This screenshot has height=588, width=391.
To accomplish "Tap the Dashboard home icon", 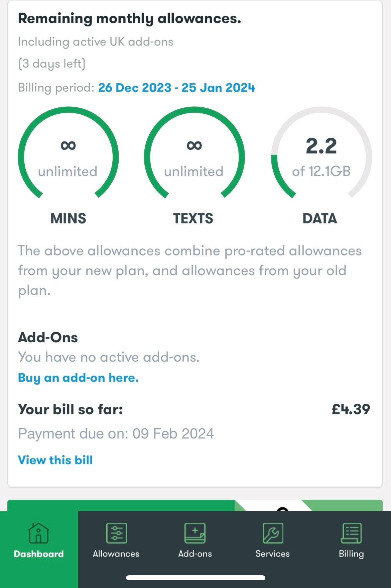I will point(38,533).
